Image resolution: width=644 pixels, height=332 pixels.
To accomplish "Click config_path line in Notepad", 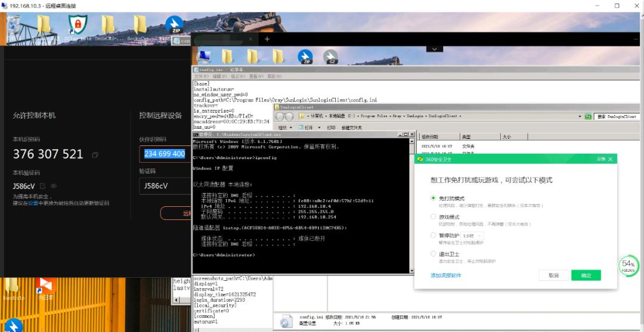I will click(285, 100).
